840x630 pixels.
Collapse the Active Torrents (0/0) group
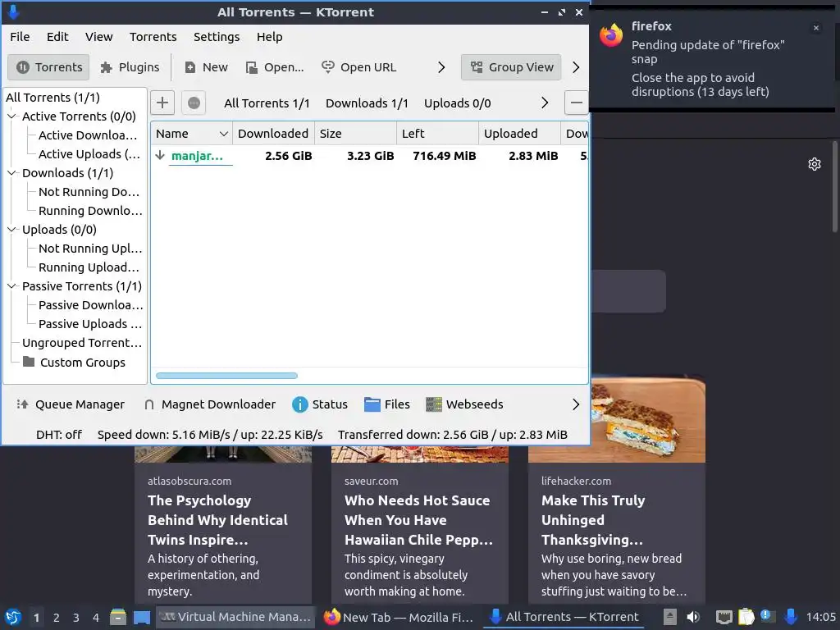(x=11, y=116)
